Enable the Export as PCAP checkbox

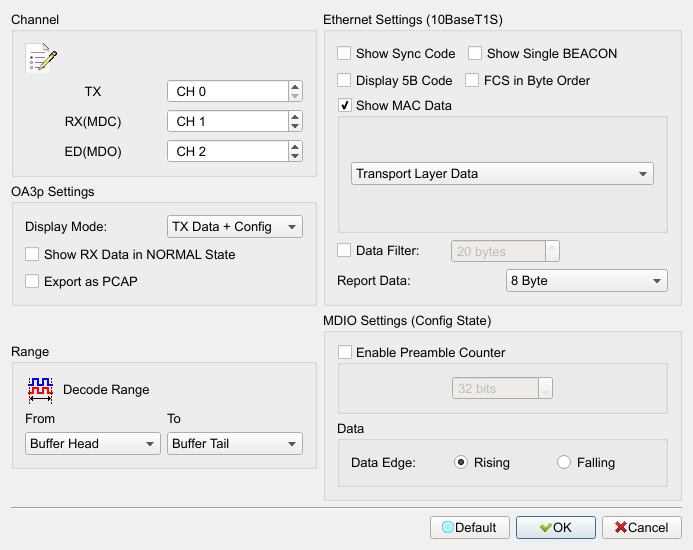tap(32, 281)
